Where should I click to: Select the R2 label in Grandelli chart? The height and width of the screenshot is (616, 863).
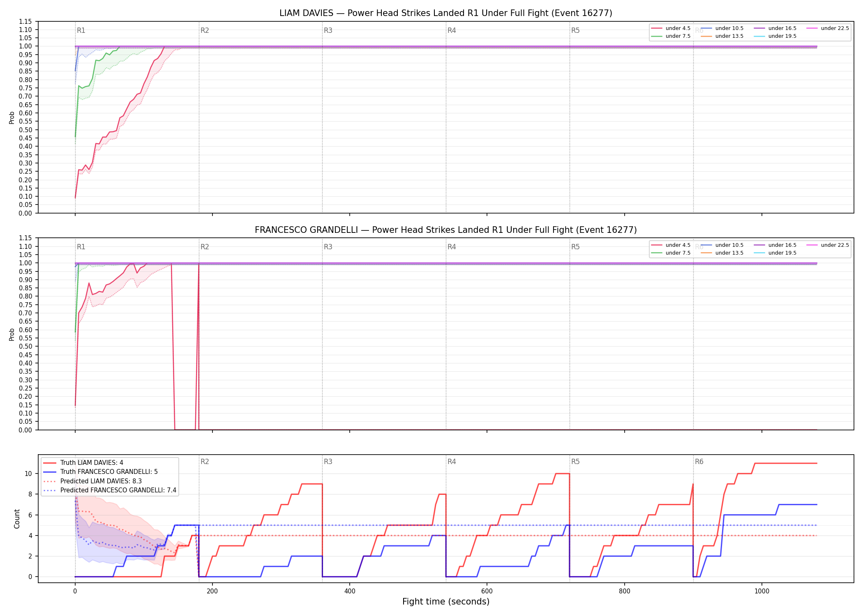click(x=205, y=247)
